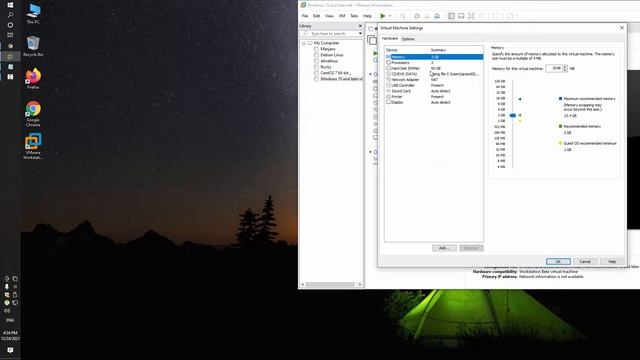Open taskbar search icon
640x360 pixels.
point(10,15)
